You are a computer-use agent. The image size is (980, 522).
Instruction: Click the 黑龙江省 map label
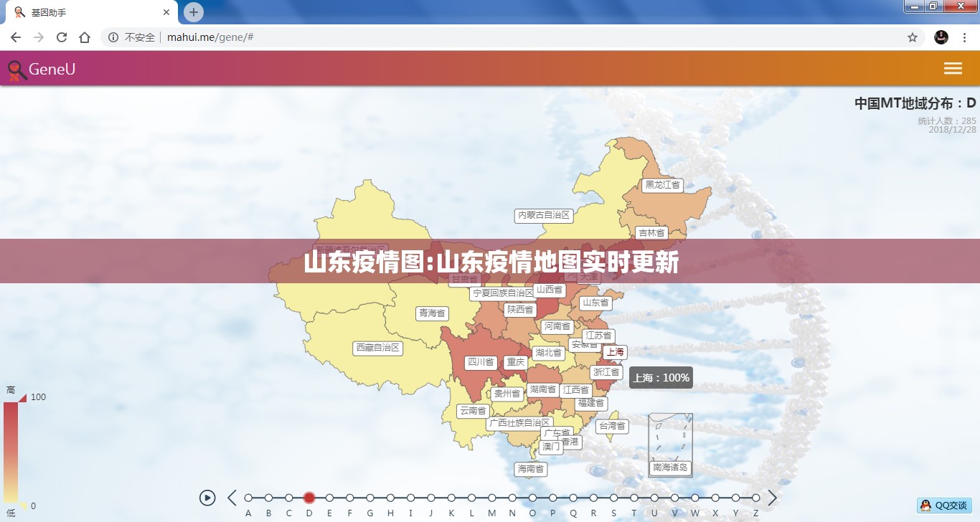[662, 185]
